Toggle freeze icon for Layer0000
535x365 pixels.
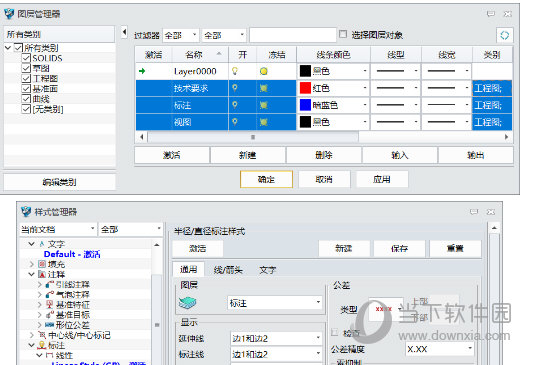click(263, 71)
